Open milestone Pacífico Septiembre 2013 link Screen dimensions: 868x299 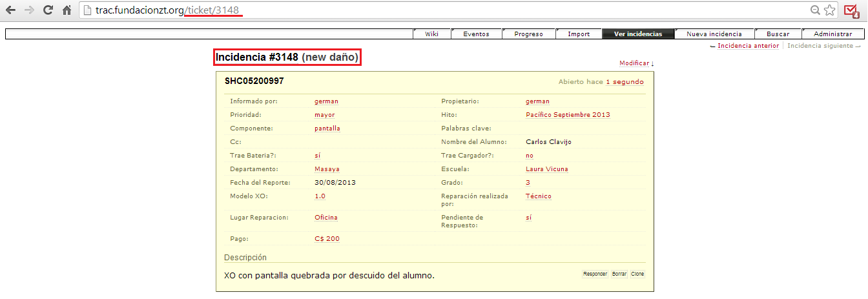(568, 115)
